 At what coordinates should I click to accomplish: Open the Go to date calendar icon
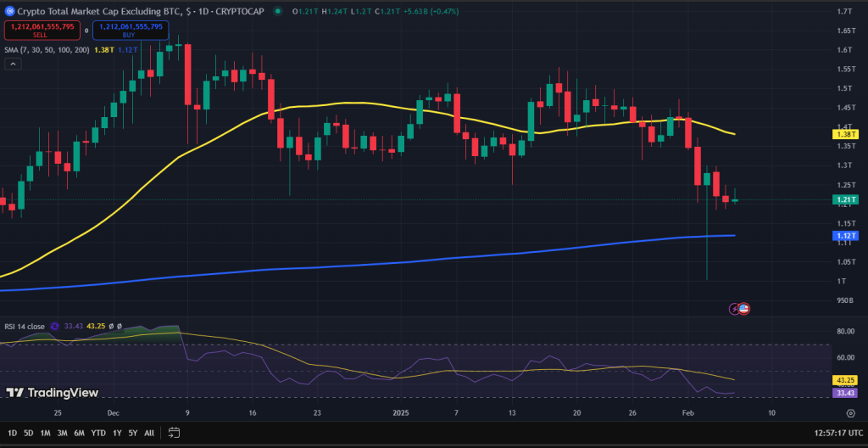coord(174,433)
